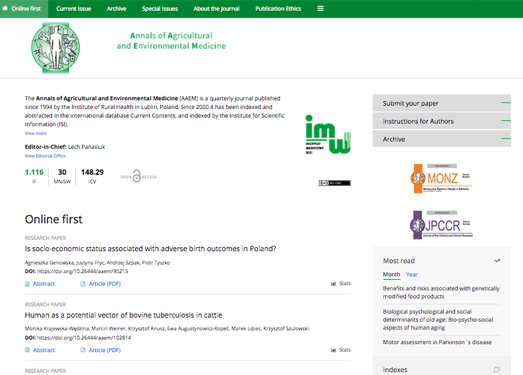Click the home icon beside Online first
Image resolution: width=523 pixels, height=375 pixels.
(5, 8)
